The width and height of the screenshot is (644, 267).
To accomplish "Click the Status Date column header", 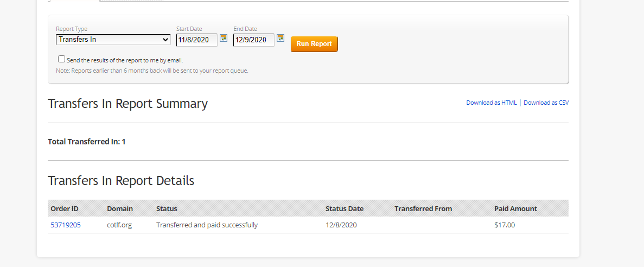I will point(345,209).
